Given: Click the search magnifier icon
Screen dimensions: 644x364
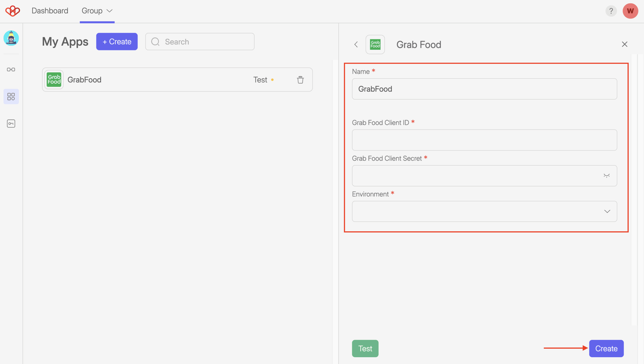Looking at the screenshot, I should [155, 42].
